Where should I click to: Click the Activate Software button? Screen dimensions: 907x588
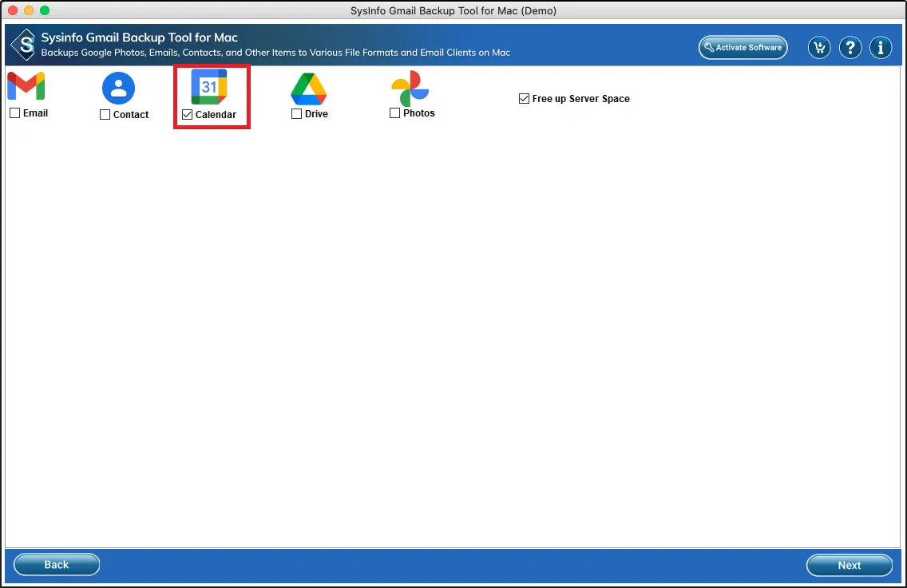pos(743,47)
